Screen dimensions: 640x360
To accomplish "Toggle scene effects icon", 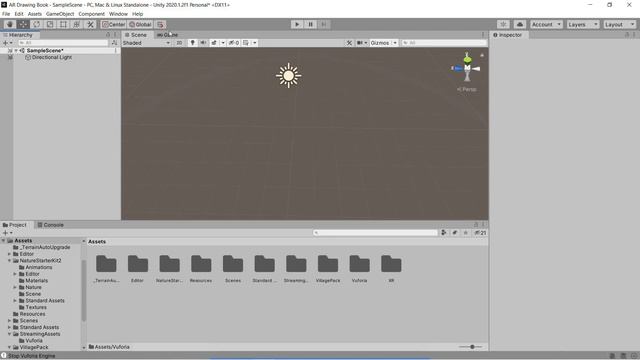I will click(214, 43).
